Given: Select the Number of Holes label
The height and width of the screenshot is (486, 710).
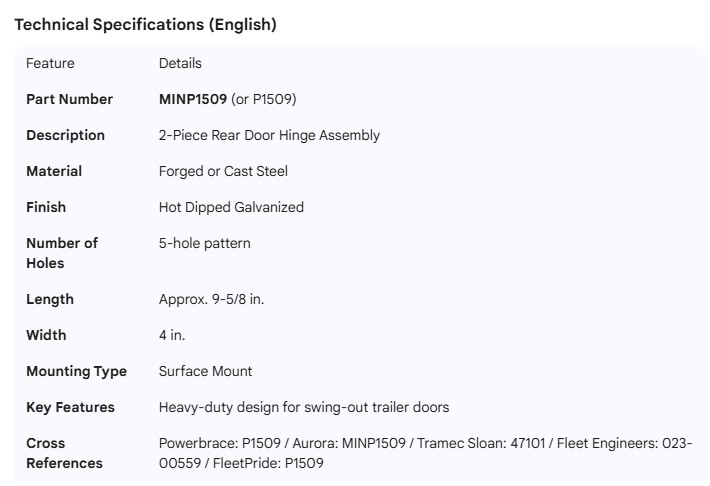Looking at the screenshot, I should [62, 253].
